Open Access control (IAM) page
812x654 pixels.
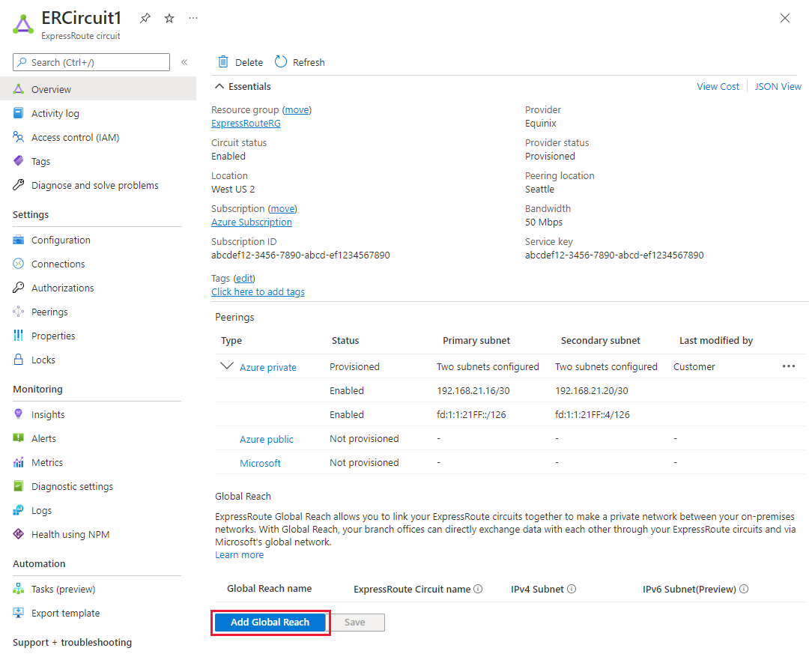click(x=75, y=137)
